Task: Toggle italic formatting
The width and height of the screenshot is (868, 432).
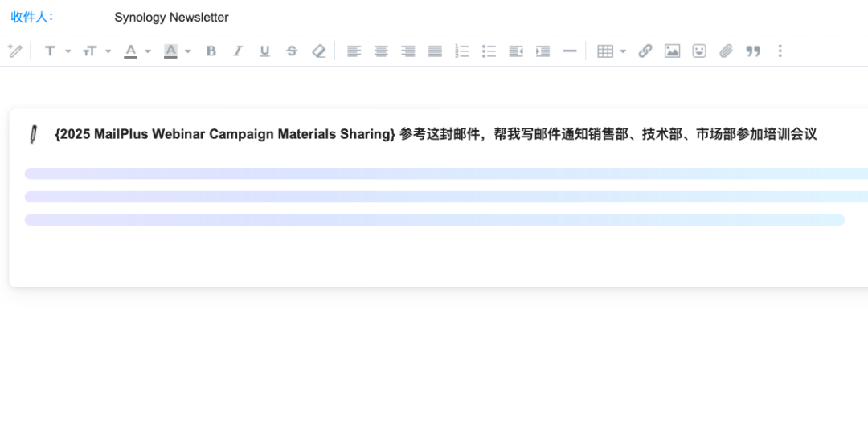Action: (237, 51)
